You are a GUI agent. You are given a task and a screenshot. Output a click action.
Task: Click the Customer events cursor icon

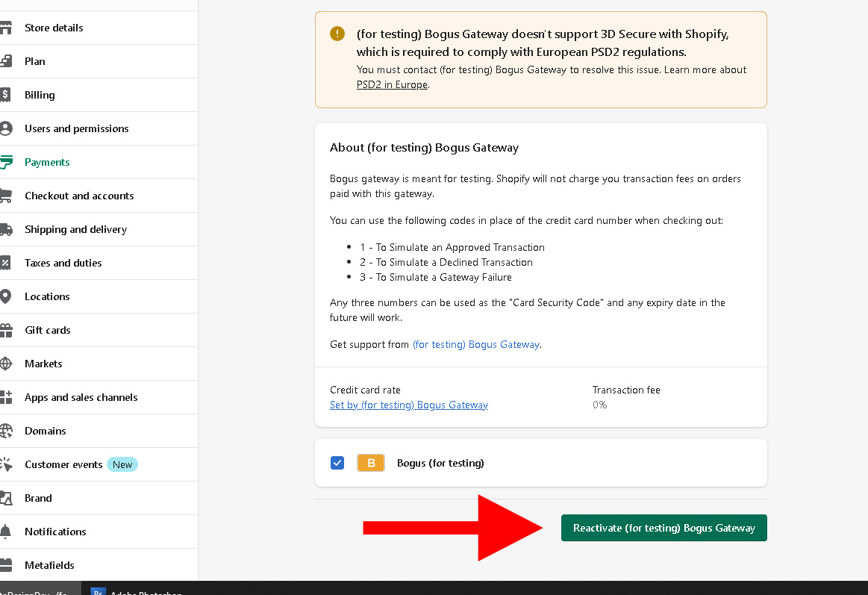click(x=6, y=464)
